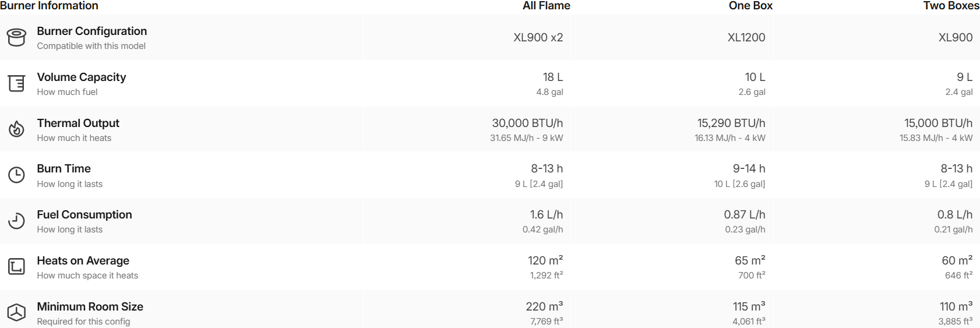980x328 pixels.
Task: Select the Two Boxes column header
Action: coord(951,6)
